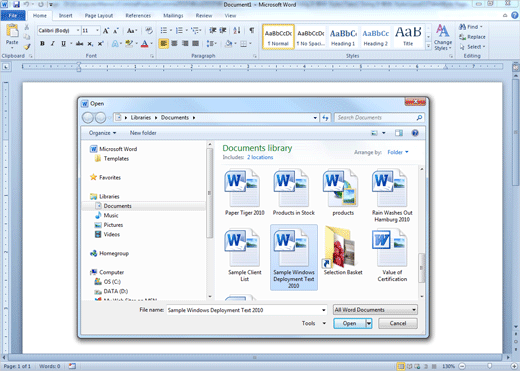Viewport: 520px width, 371px height.
Task: Click New folder in Open dialog
Action: 143,133
